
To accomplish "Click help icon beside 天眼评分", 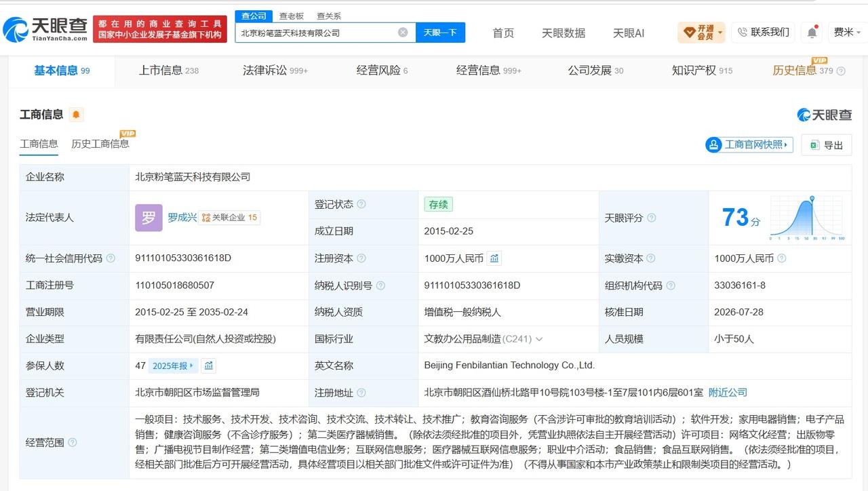I will (652, 218).
